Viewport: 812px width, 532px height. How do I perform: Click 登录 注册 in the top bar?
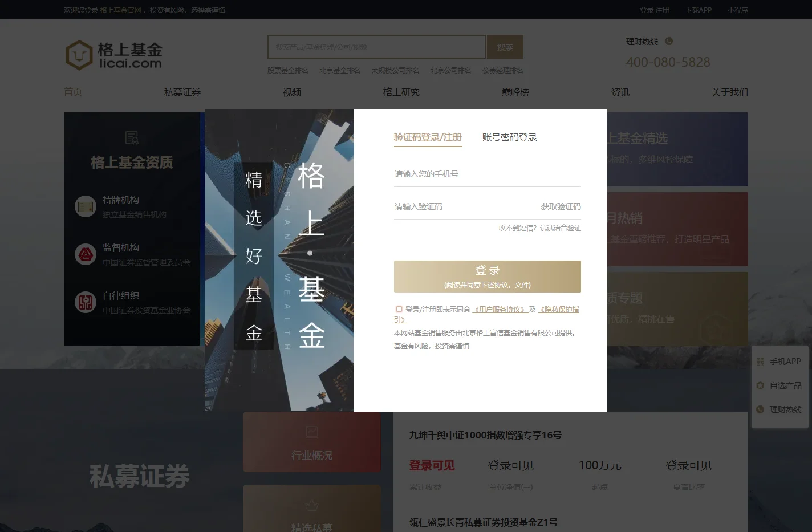tap(655, 10)
